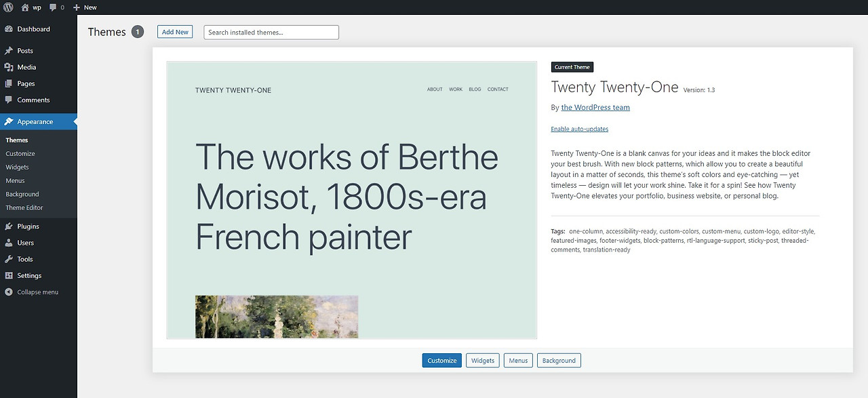868x398 pixels.
Task: Open Theme Editor submenu
Action: [24, 208]
